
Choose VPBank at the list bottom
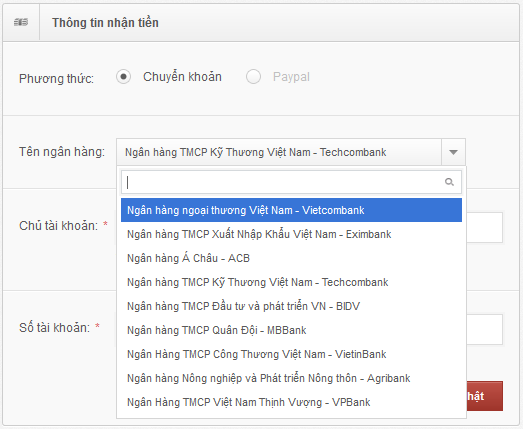coord(291,402)
